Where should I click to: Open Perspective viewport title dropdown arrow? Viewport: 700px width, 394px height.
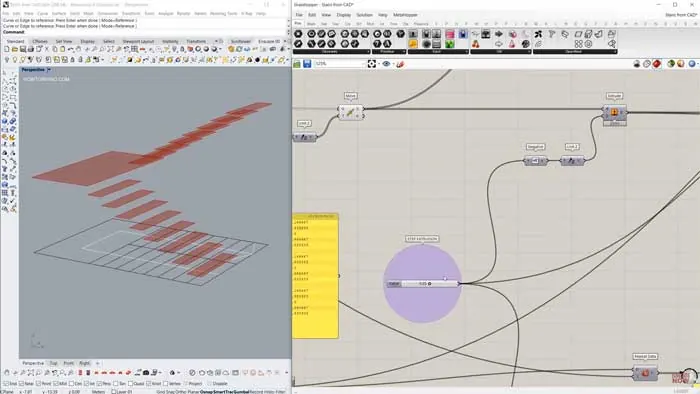pos(48,70)
